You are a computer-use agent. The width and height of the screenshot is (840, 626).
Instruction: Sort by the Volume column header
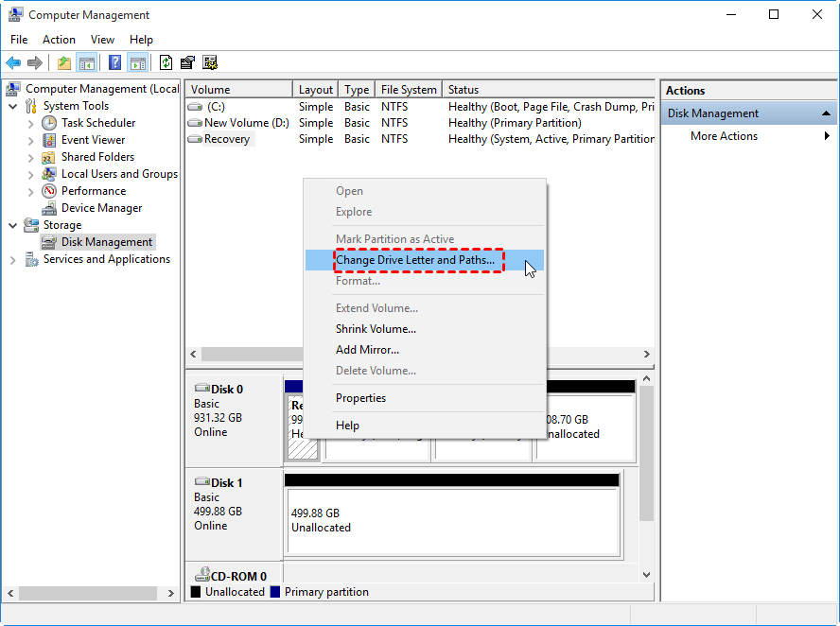(239, 90)
